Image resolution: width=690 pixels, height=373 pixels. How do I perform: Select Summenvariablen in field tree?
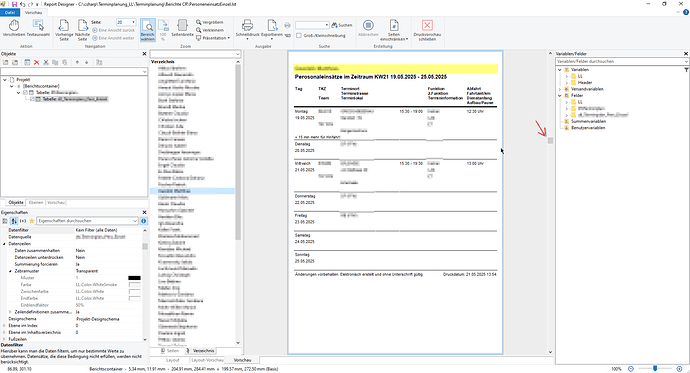[x=588, y=121]
